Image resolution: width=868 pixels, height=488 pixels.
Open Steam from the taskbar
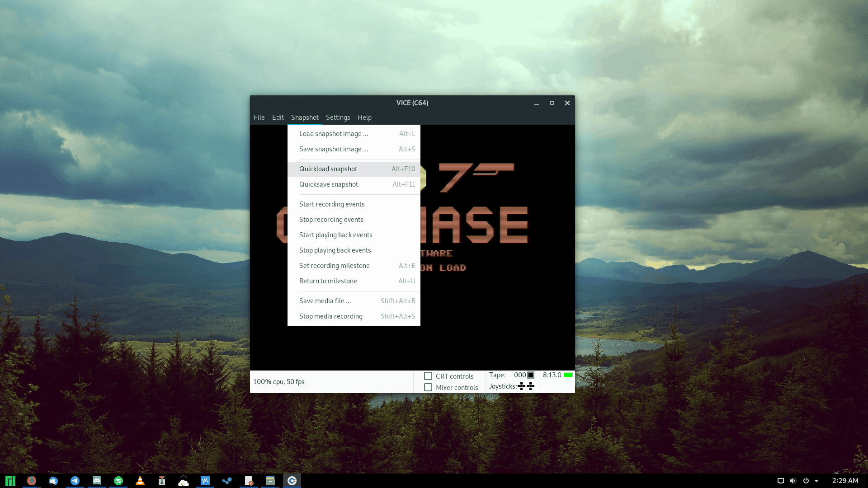[x=227, y=481]
